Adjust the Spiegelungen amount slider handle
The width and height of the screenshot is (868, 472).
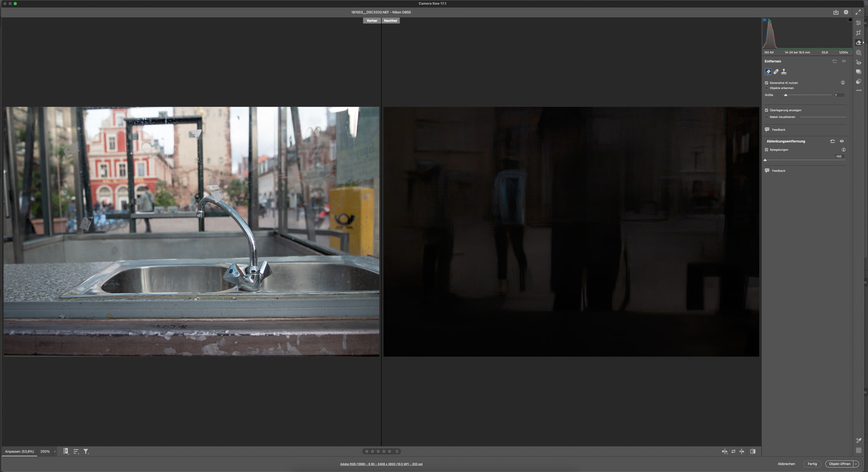tap(765, 160)
